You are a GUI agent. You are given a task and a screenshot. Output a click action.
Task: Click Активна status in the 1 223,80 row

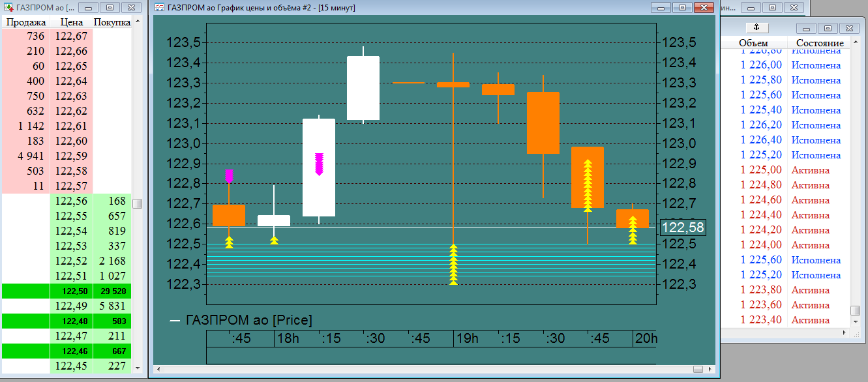(811, 290)
